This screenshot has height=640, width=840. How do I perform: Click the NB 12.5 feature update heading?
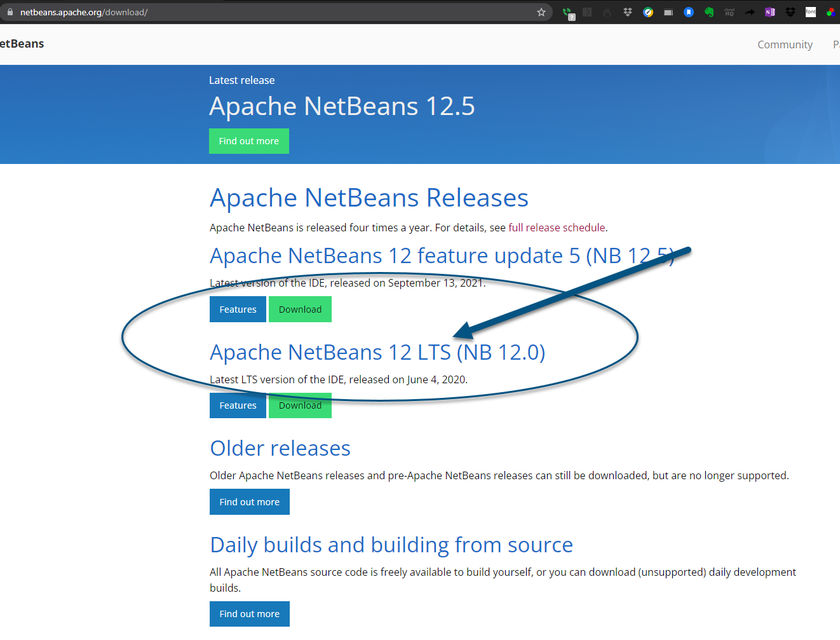[442, 255]
